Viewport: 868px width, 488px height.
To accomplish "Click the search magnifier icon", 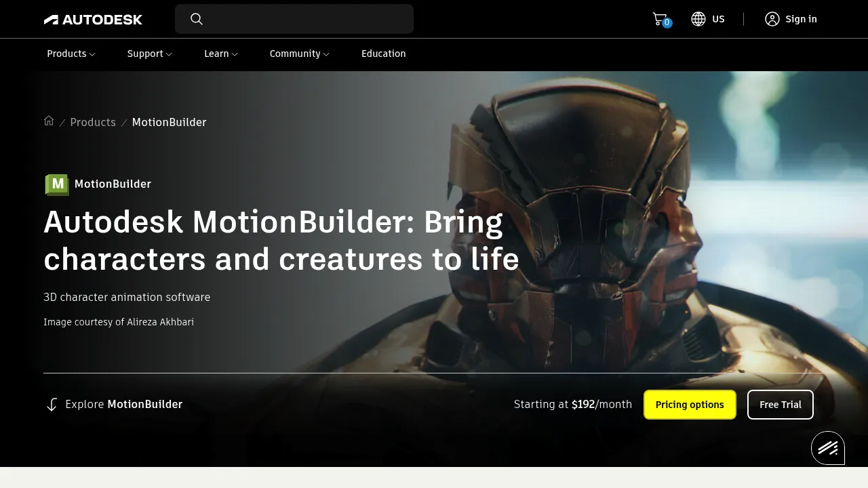I will [x=197, y=19].
